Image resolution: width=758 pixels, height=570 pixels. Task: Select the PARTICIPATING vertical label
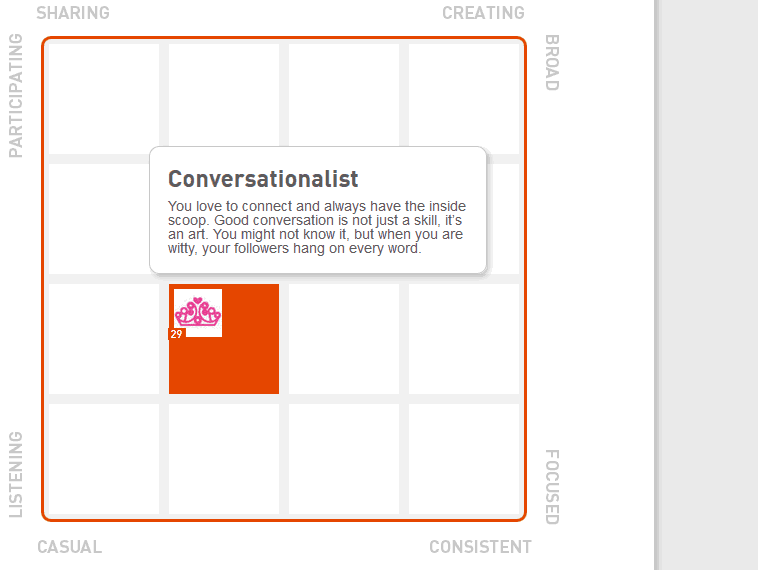(16, 95)
